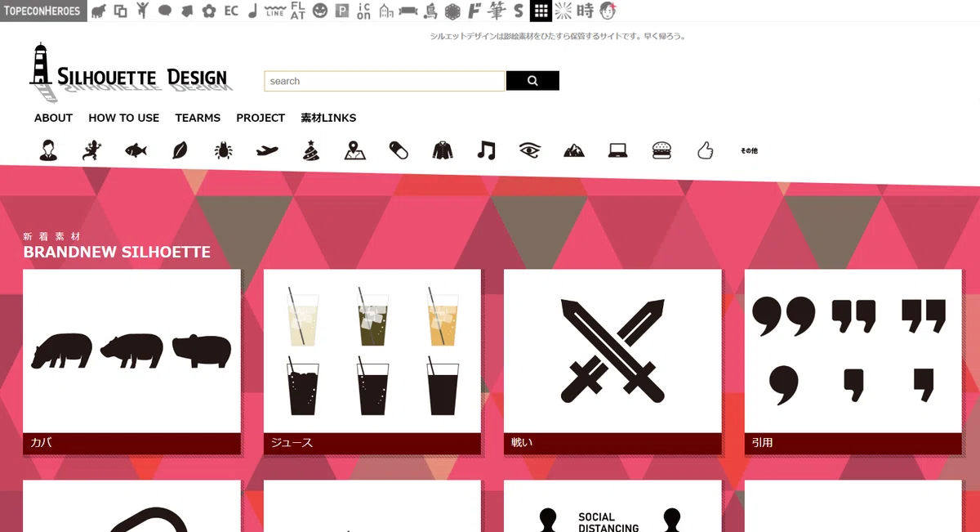Select the leaf plant category icon
This screenshot has width=980, height=532.
[180, 150]
